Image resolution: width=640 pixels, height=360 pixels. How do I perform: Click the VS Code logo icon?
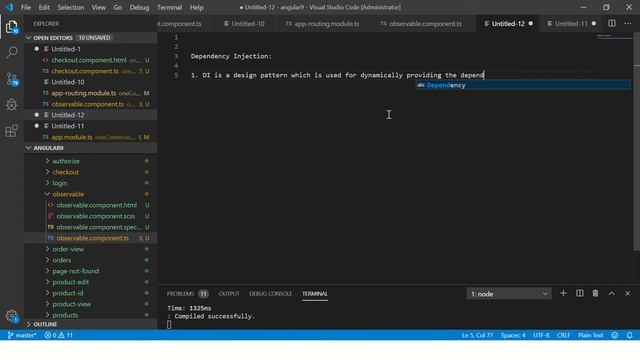click(9, 7)
